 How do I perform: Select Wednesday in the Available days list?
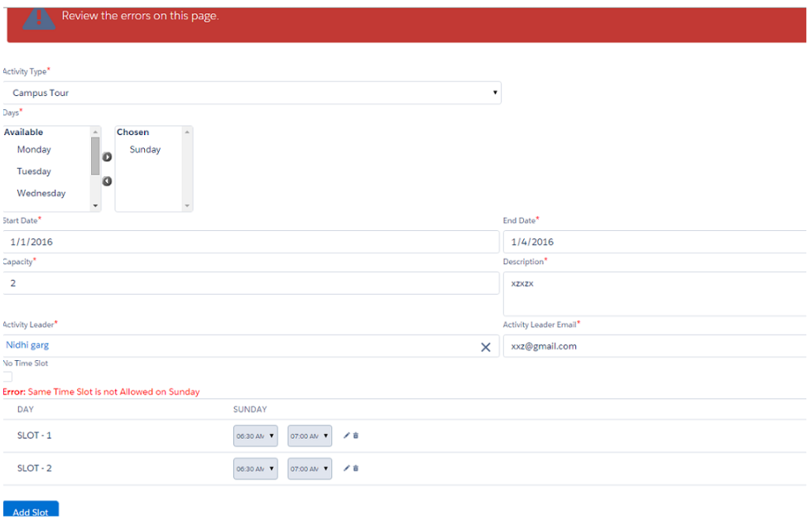pos(41,194)
